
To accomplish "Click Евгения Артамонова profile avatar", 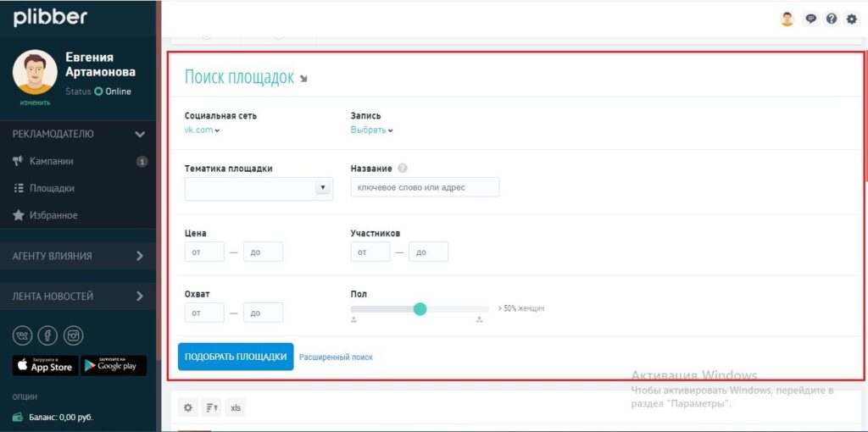I will (35, 73).
